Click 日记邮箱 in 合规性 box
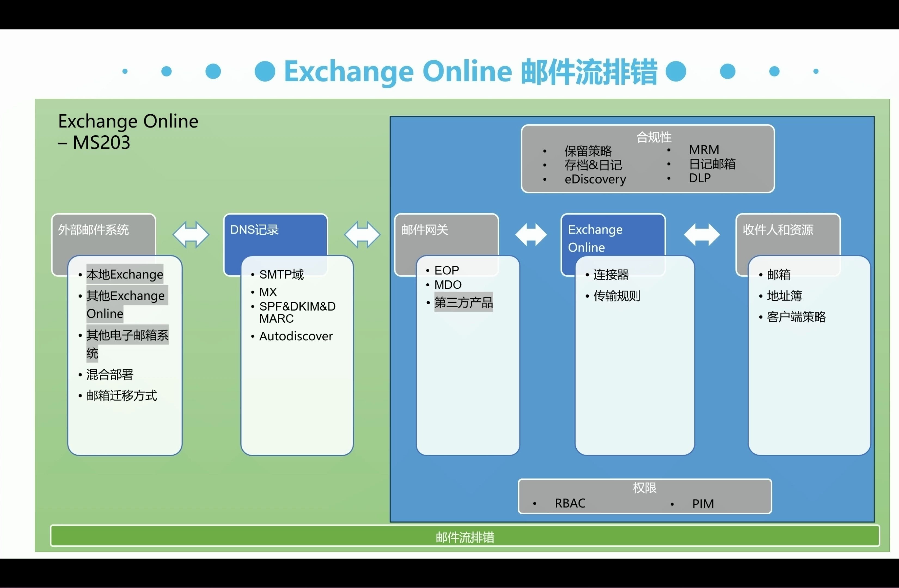Viewport: 899px width, 588px height. point(712,164)
